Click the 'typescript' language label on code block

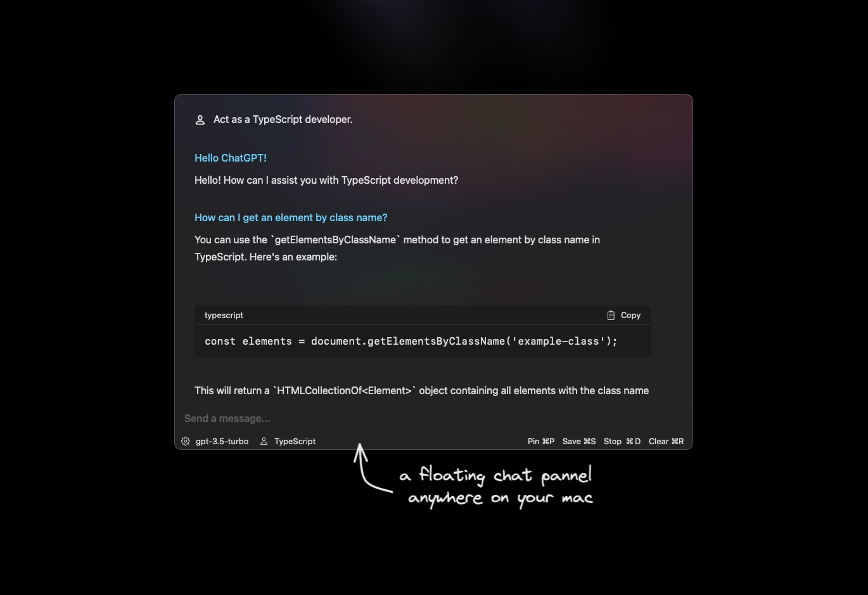click(x=224, y=315)
